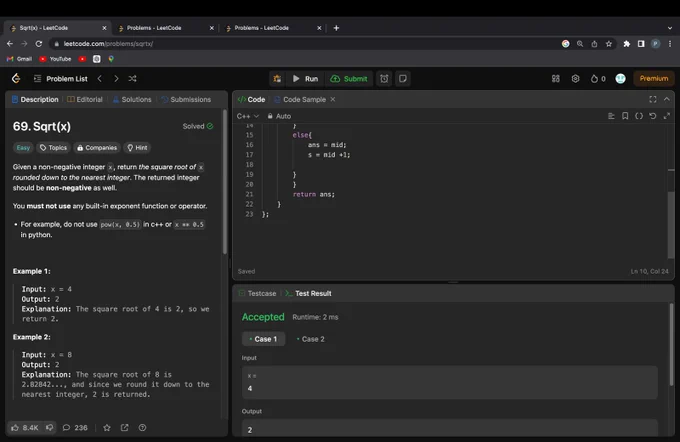
Task: Open the Extensions puzzle icon
Action: [x=627, y=44]
